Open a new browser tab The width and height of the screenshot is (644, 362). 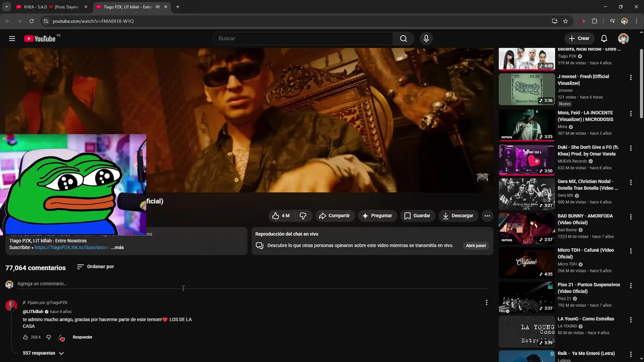(178, 7)
